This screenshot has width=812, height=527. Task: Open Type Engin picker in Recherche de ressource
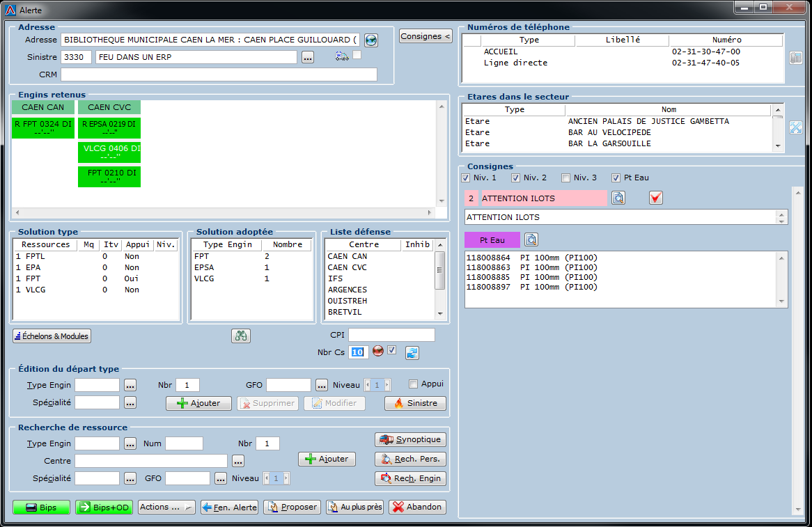[x=130, y=443]
